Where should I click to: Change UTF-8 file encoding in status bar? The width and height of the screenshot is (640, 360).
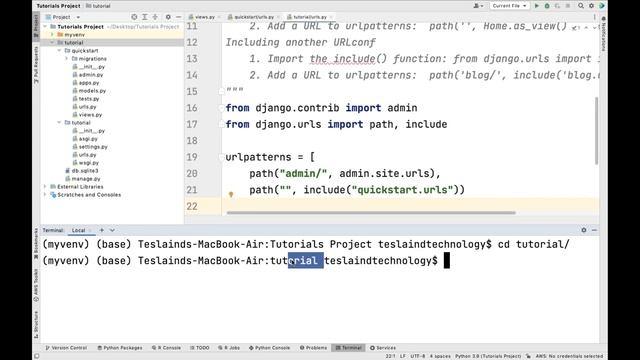[418, 356]
